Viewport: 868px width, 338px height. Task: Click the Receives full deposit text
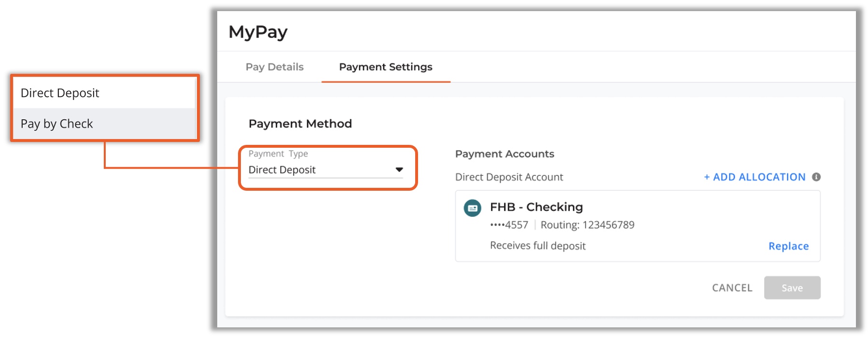click(x=538, y=246)
